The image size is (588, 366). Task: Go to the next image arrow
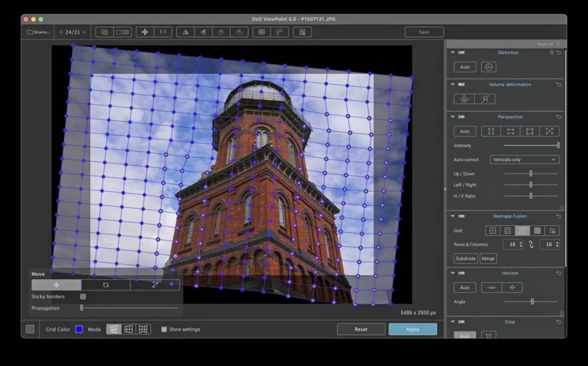coord(84,32)
